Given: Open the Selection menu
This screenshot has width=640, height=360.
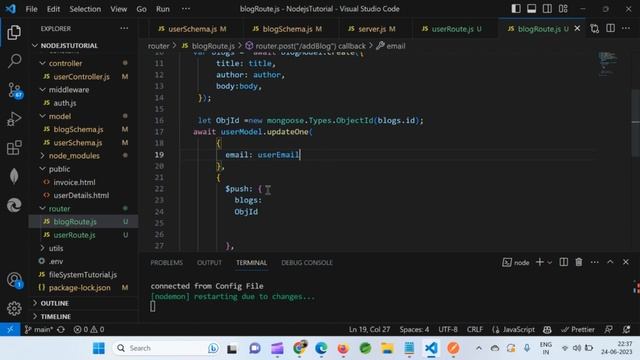Looking at the screenshot, I should coord(85,9).
